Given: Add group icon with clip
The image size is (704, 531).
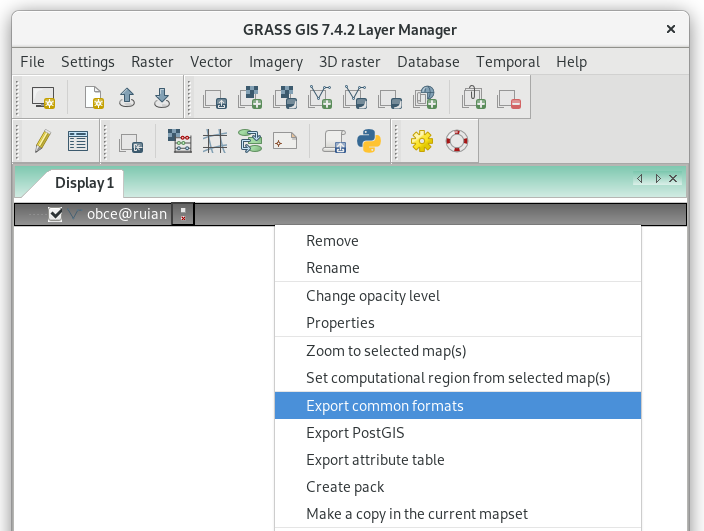Looking at the screenshot, I should tap(474, 97).
